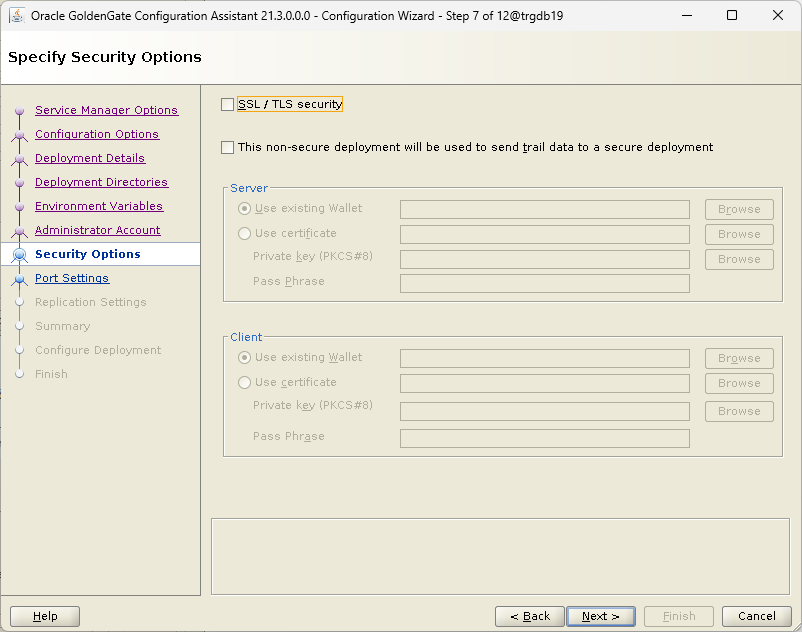Click the Server Pass Phrase field
802x632 pixels.
(x=545, y=283)
